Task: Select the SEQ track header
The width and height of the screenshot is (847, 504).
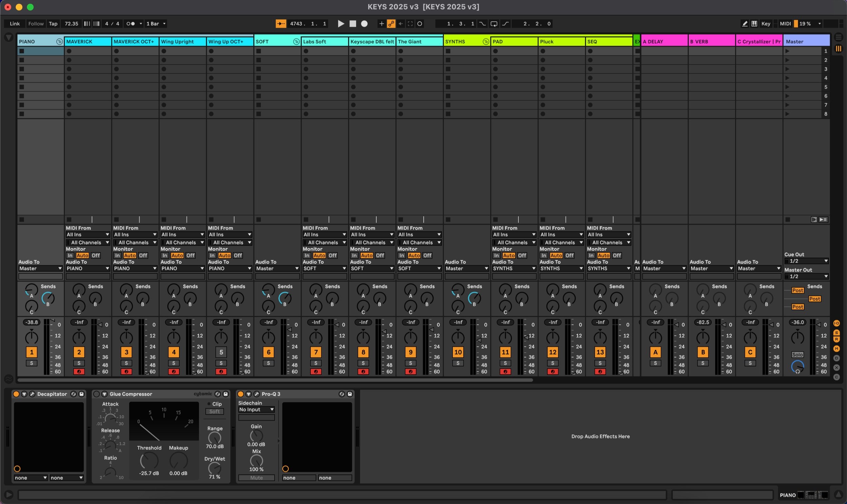Action: pyautogui.click(x=609, y=42)
